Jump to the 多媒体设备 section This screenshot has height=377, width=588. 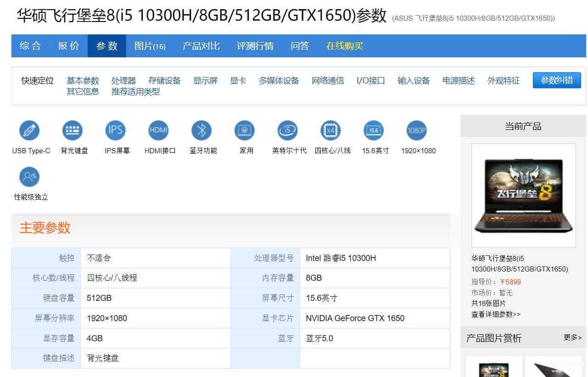point(279,81)
